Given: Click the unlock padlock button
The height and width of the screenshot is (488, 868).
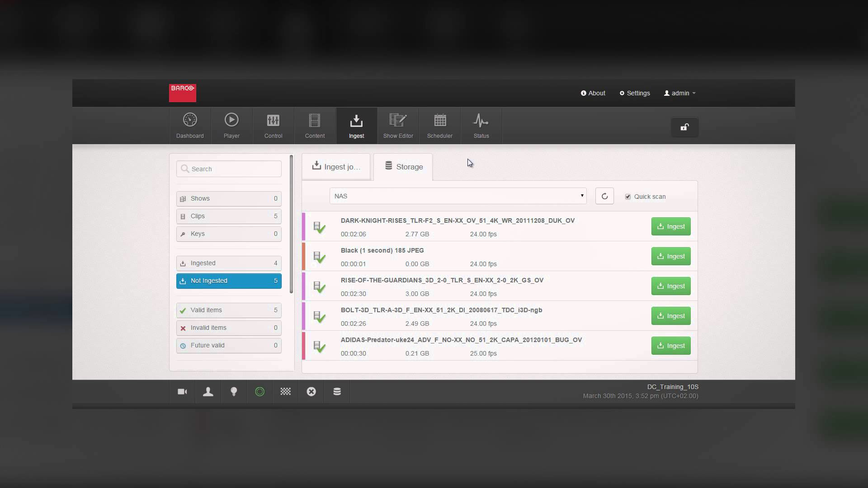Looking at the screenshot, I should click(684, 127).
